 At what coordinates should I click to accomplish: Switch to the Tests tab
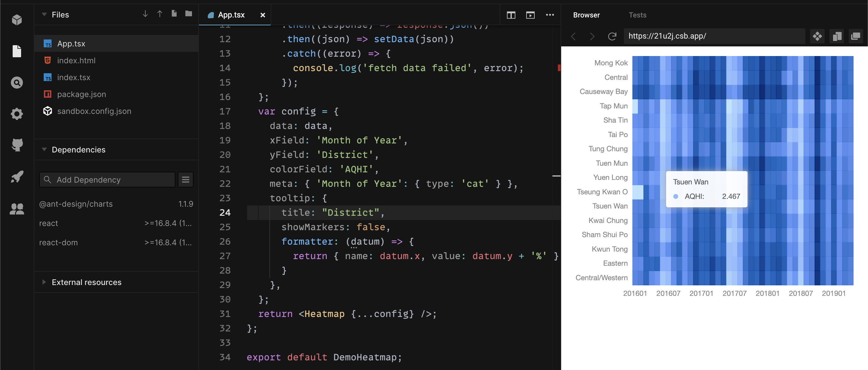(x=637, y=14)
